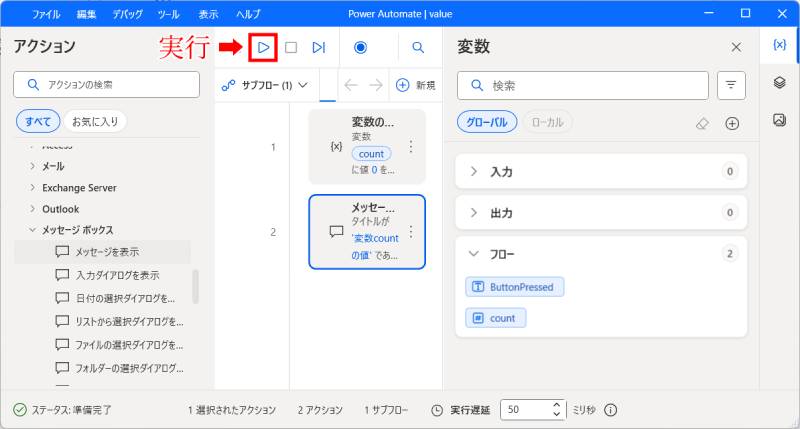
Task: Open the images pane icon
Action: (x=779, y=120)
